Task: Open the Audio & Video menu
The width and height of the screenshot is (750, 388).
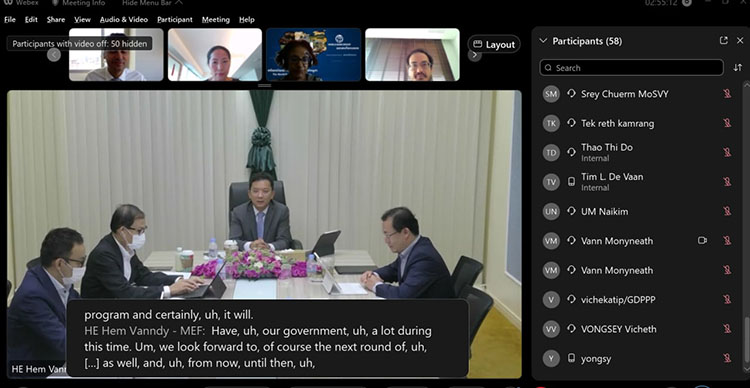Action: pos(124,20)
